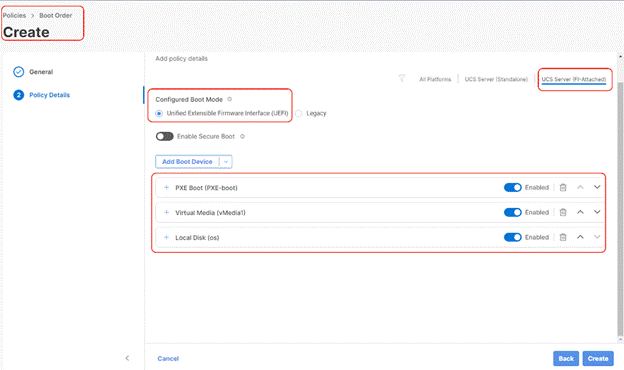Move Local Disk device up
Viewport: 624px width, 370px height.
pyautogui.click(x=580, y=237)
